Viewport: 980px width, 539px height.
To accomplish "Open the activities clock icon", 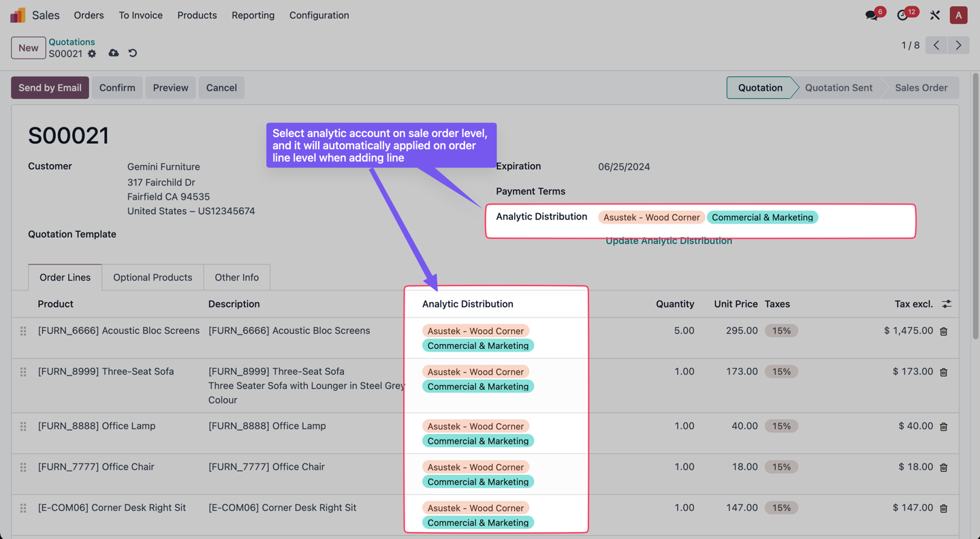I will click(x=902, y=15).
